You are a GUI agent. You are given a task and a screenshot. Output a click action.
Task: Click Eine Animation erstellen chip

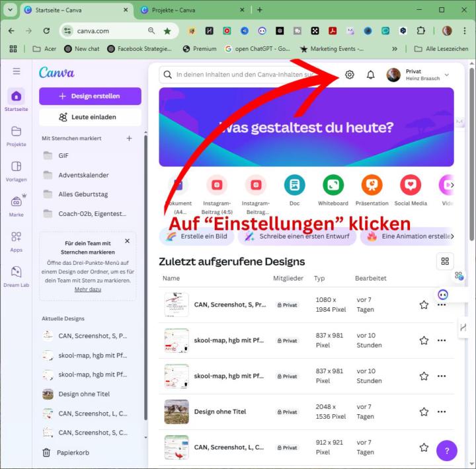407,236
